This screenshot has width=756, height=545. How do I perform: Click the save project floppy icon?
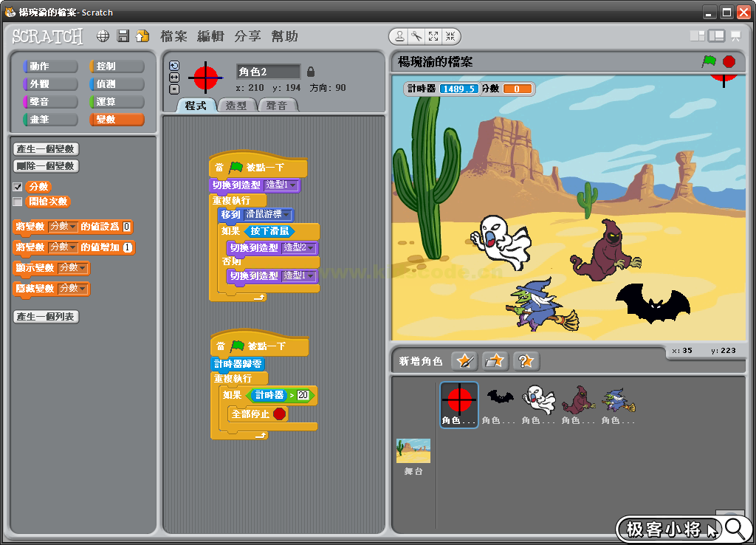click(123, 36)
